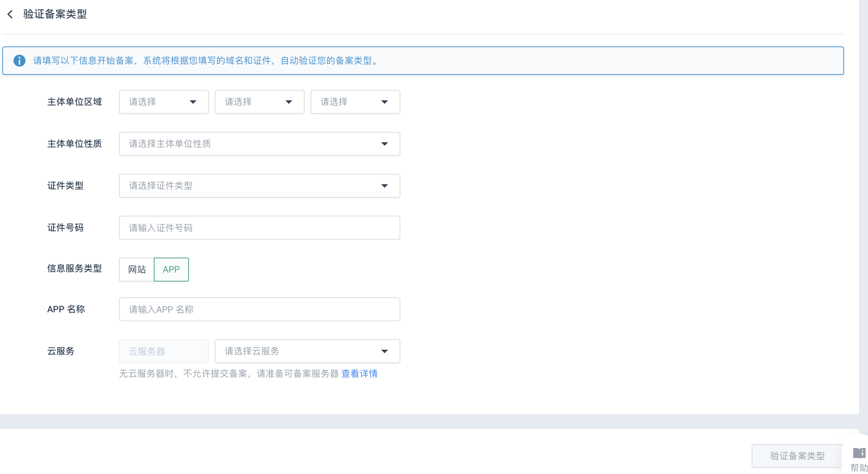Image resolution: width=868 pixels, height=474 pixels.
Task: Click the banner text 请填写以下信息开始备案
Action: [x=83, y=61]
